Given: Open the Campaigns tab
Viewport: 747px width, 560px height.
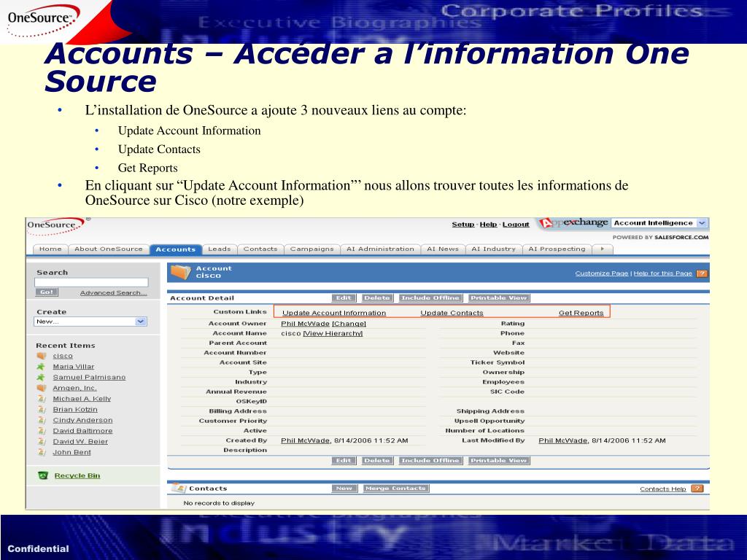Looking at the screenshot, I should 312,249.
